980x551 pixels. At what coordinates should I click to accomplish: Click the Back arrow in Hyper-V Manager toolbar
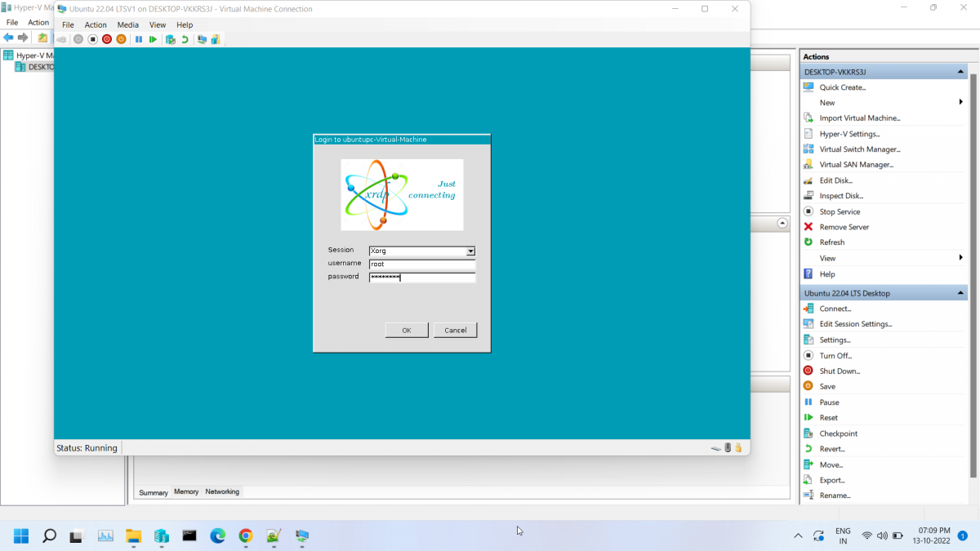[8, 38]
